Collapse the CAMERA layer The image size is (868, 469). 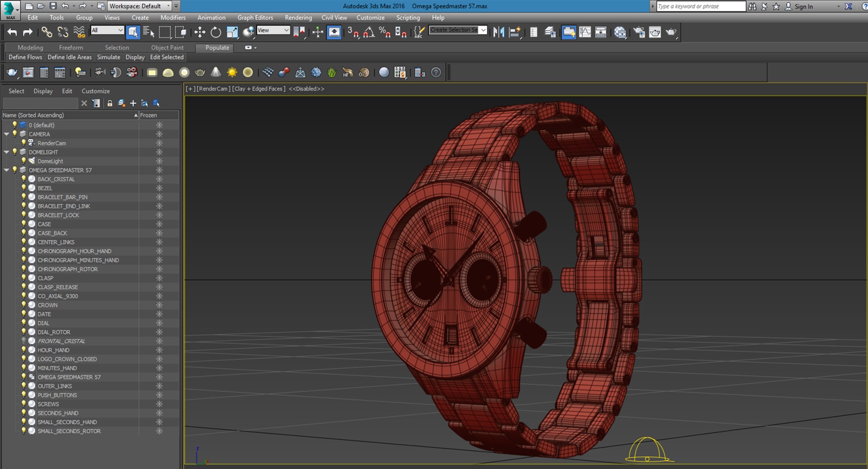click(6, 134)
